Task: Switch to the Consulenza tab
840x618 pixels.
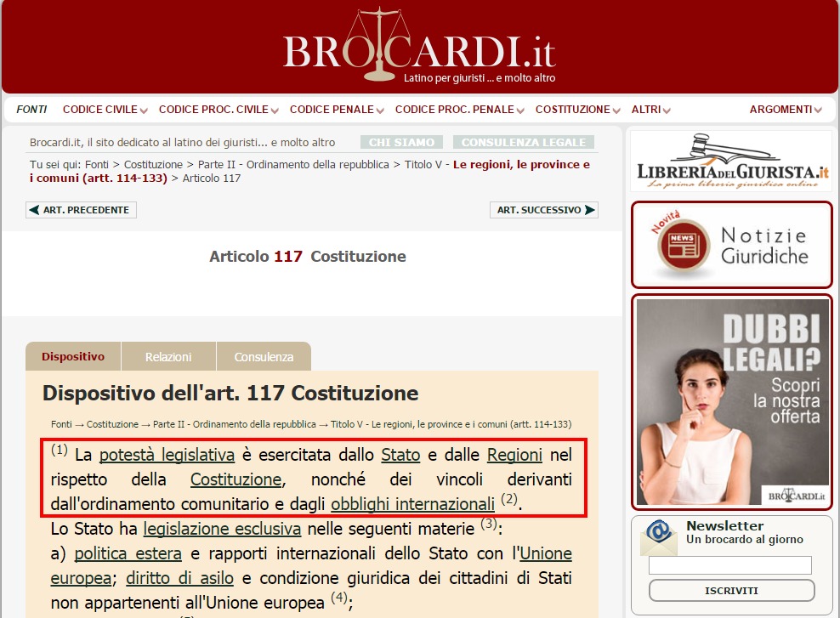Action: pyautogui.click(x=264, y=357)
